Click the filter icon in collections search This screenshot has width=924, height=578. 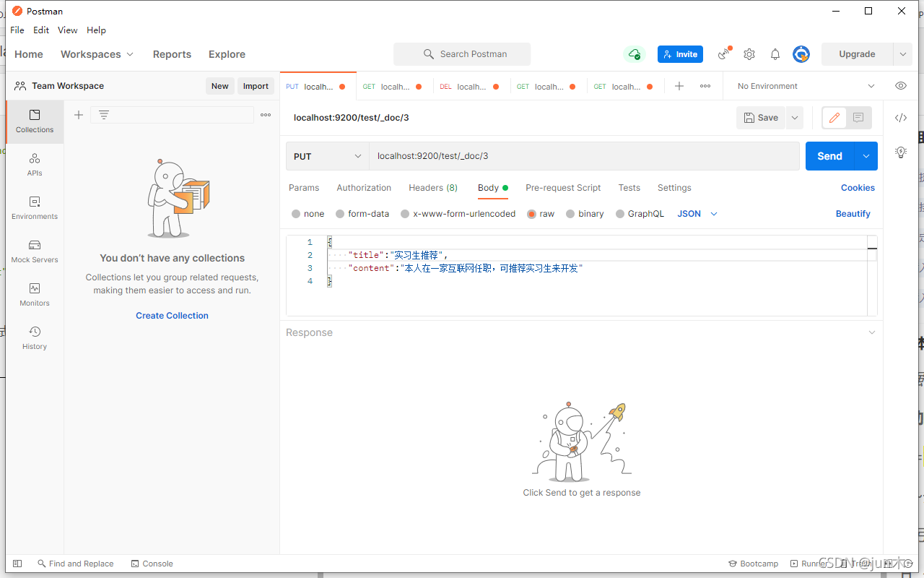pyautogui.click(x=104, y=115)
